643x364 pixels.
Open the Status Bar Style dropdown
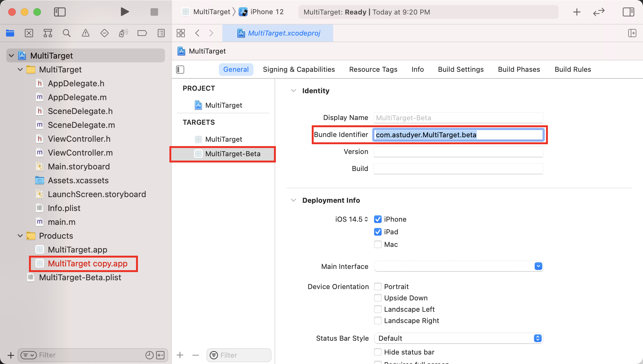(458, 338)
